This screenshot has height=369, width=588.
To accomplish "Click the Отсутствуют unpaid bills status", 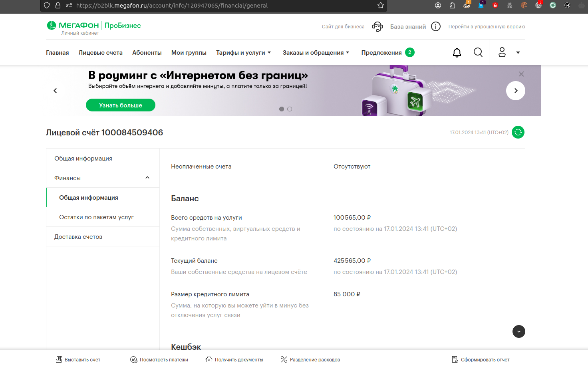I will click(352, 167).
